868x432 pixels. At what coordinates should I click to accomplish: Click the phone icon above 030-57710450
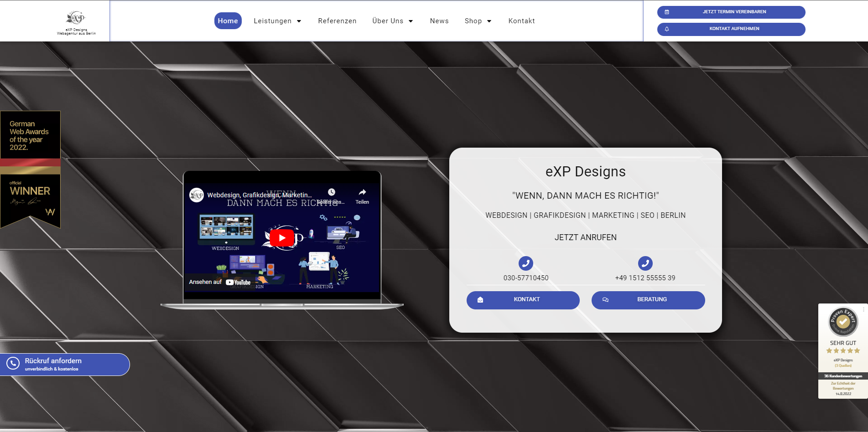(526, 263)
